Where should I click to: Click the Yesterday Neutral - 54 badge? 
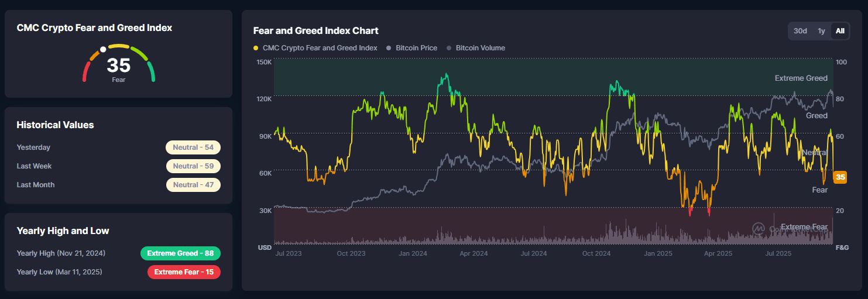point(193,147)
